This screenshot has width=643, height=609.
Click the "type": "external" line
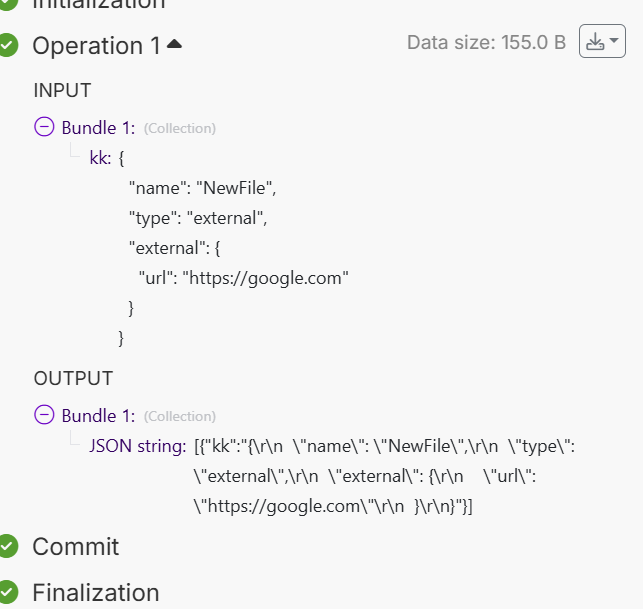click(x=198, y=217)
